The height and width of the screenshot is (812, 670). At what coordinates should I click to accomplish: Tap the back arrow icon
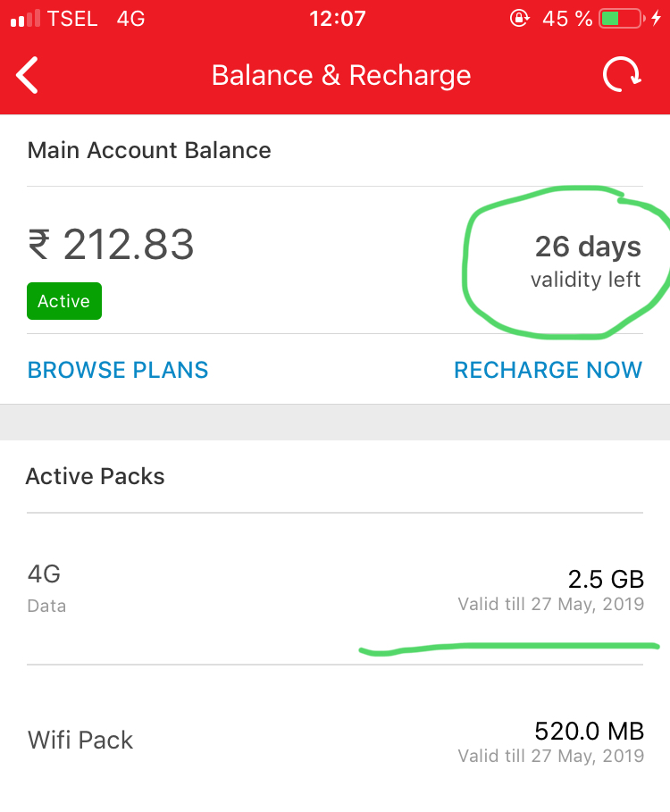tap(28, 75)
